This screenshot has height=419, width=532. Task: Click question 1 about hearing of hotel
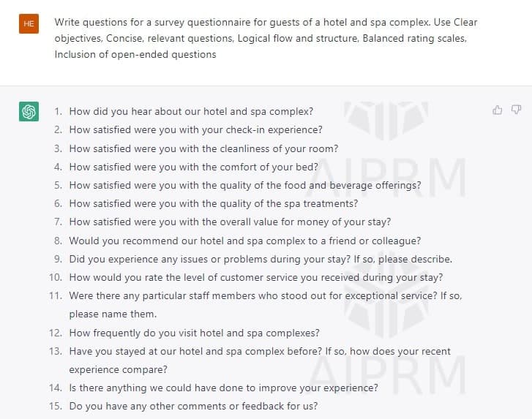(x=191, y=112)
